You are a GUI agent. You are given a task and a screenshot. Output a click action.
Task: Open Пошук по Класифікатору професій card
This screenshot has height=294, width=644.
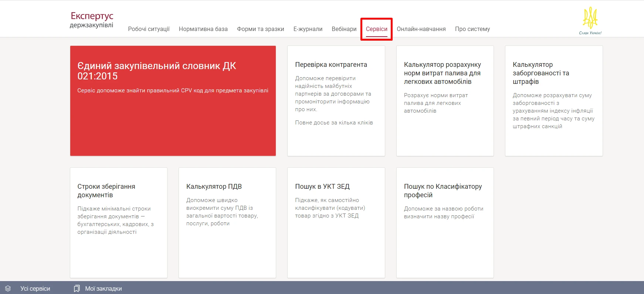click(x=445, y=222)
